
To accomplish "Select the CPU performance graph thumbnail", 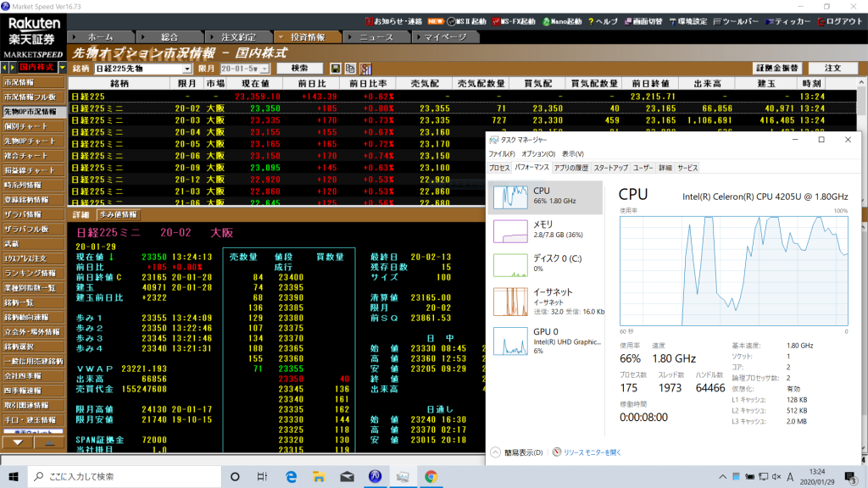I will (x=510, y=197).
